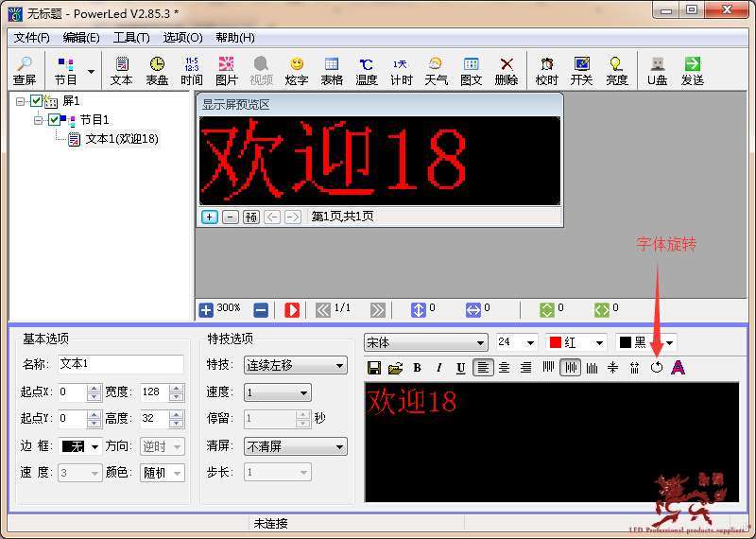
Task: Collapse the 屏1 tree node
Action: click(x=20, y=101)
